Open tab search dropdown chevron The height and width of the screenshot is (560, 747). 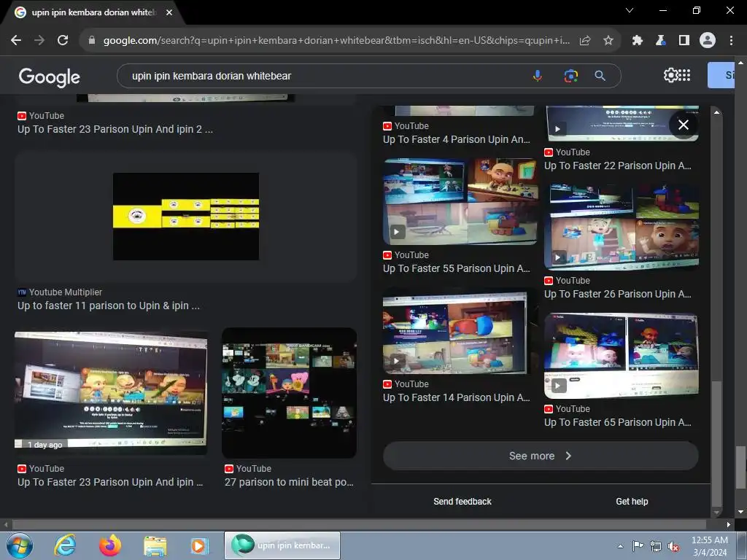[x=630, y=10]
